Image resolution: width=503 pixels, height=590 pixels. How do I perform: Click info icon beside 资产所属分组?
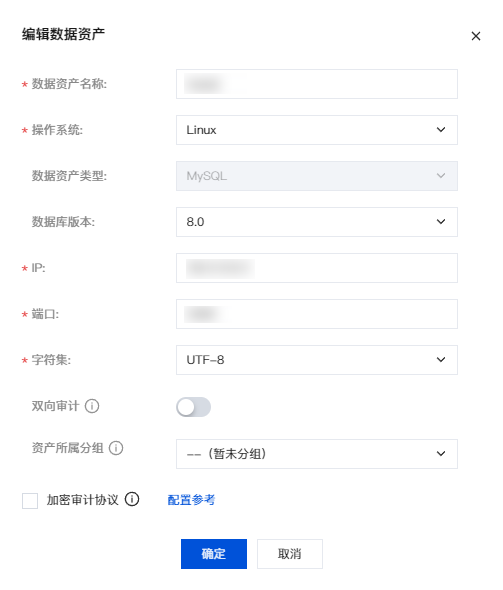(116, 448)
